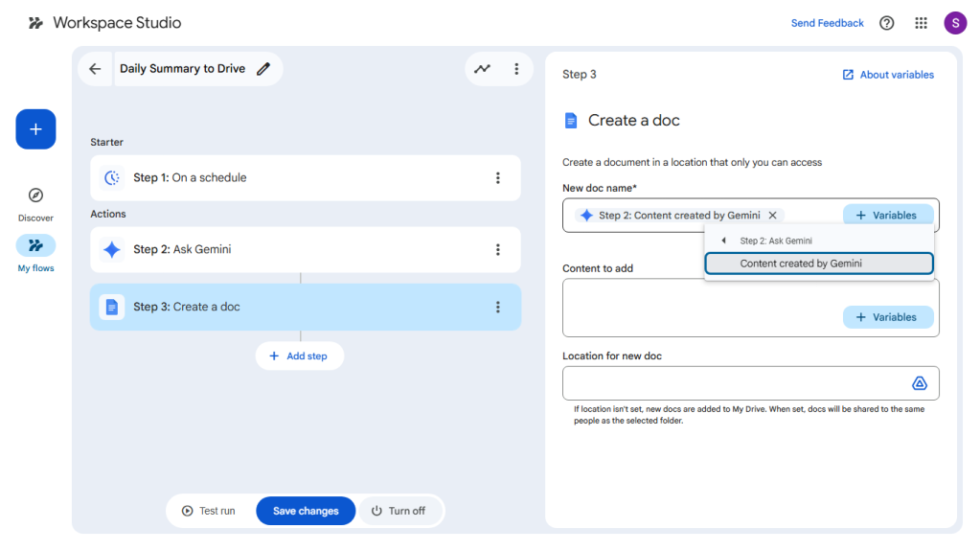Click the Docs icon beside Create a doc
Viewport: 980px width, 551px height.
pos(571,120)
